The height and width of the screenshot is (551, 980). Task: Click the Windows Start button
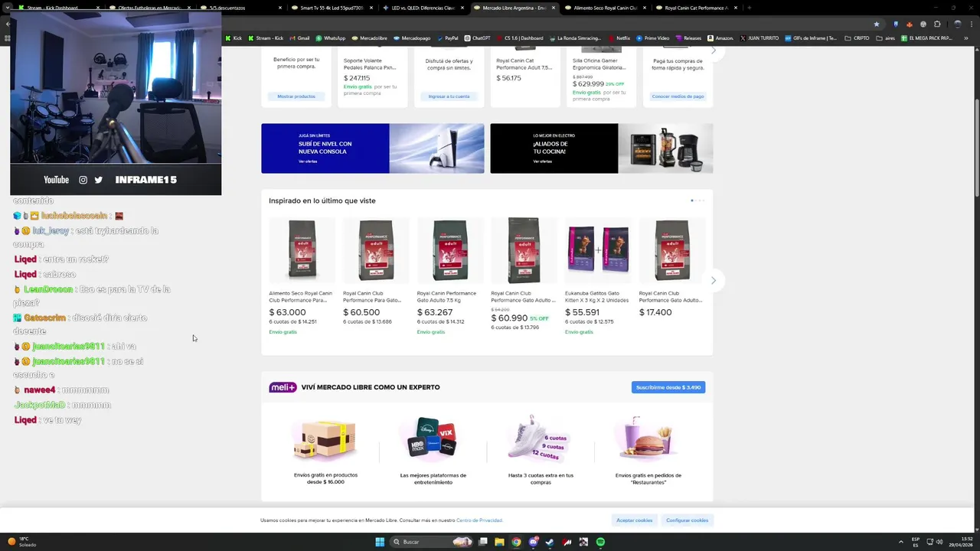(379, 542)
